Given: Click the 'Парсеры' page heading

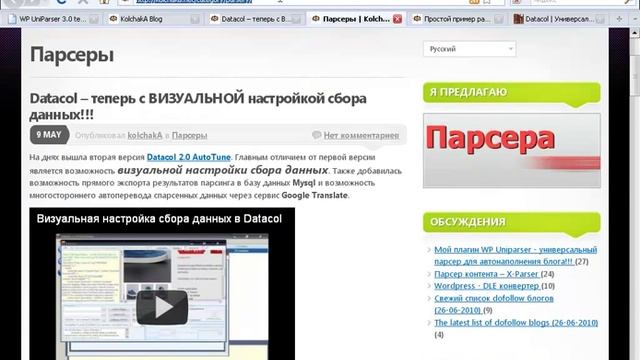Looking at the screenshot, I should [x=72, y=54].
